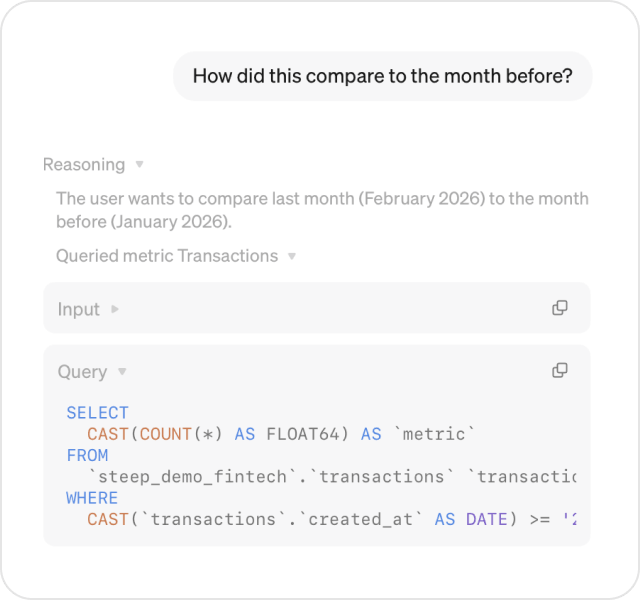Click the WHERE keyword in the code
The height and width of the screenshot is (600, 640).
92,498
